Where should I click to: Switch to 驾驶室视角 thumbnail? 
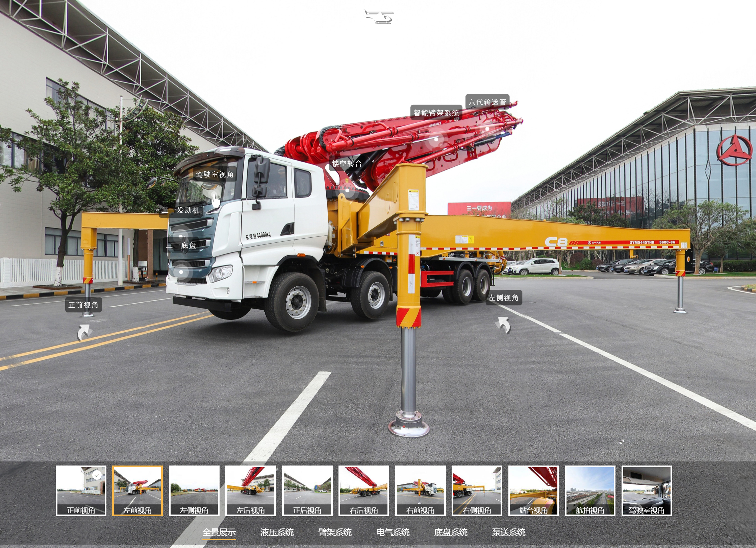coord(647,491)
